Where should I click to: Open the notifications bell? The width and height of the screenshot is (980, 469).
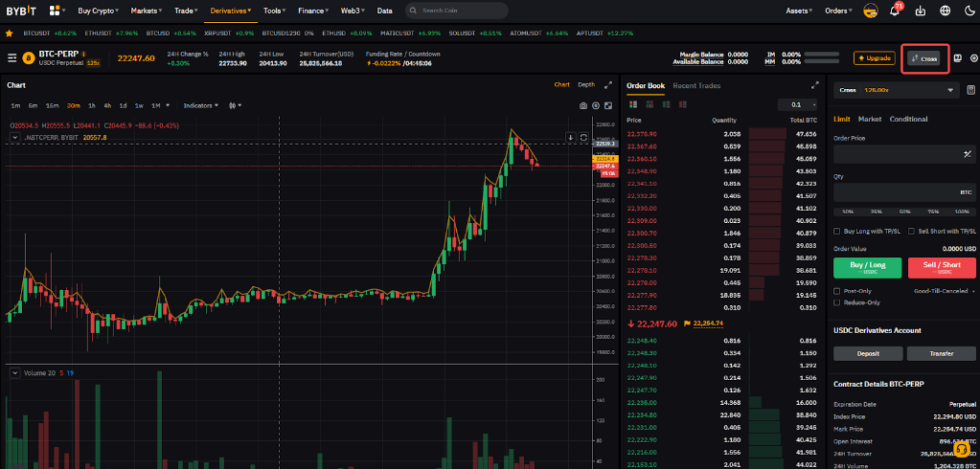click(x=894, y=11)
